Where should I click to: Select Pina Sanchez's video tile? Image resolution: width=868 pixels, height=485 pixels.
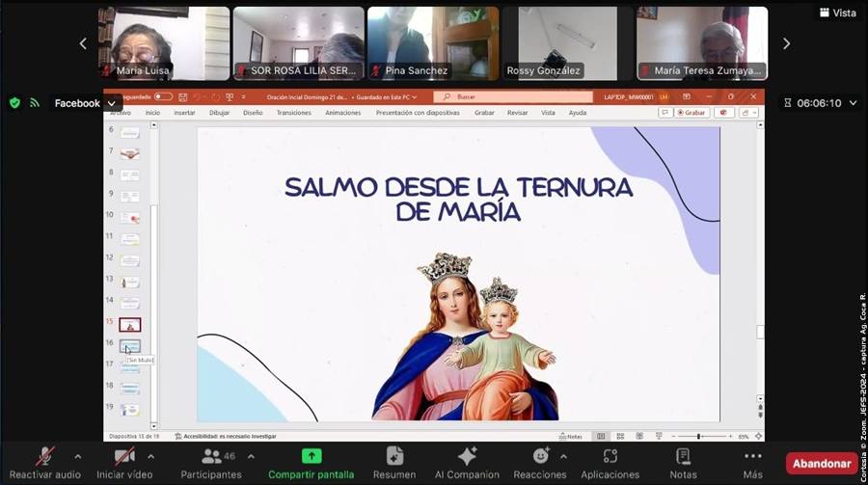(433, 43)
